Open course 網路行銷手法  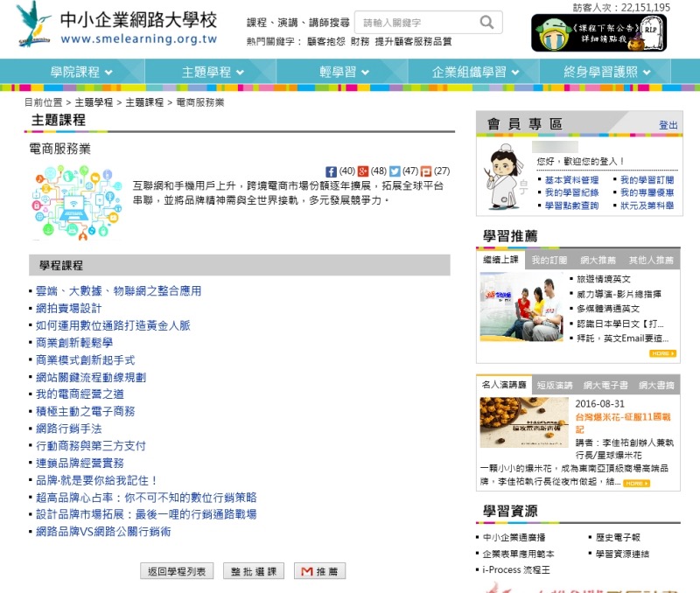69,429
